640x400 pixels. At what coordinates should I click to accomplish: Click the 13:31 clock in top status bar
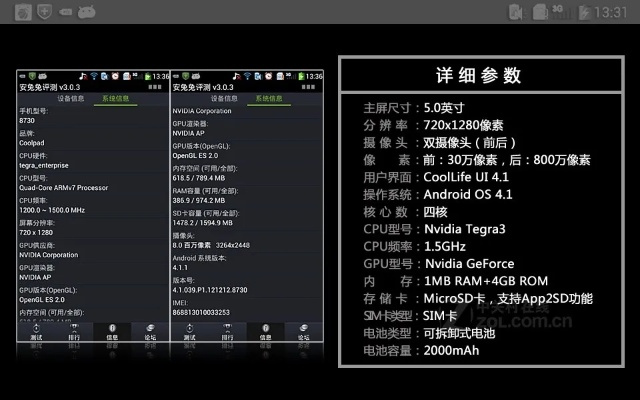click(x=610, y=13)
